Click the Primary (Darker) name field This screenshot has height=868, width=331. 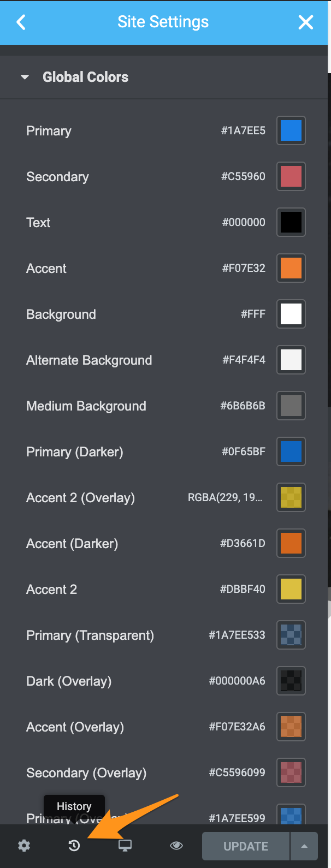75,452
